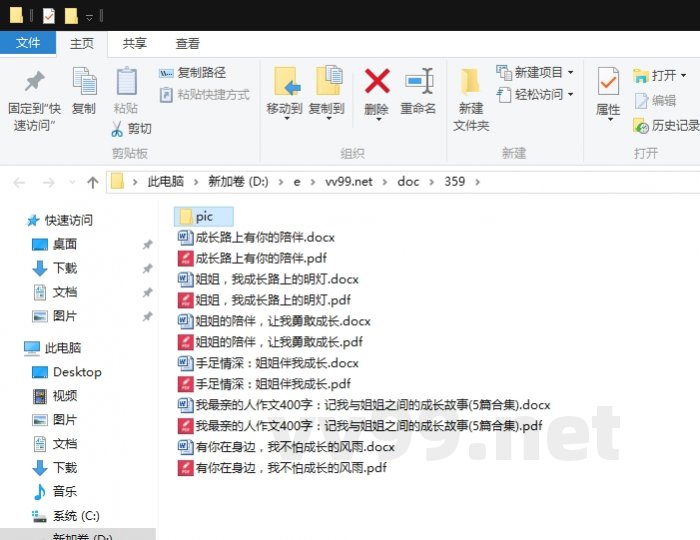The width and height of the screenshot is (700, 540).
Task: Click the Copy icon in the ribbon
Action: (x=84, y=81)
